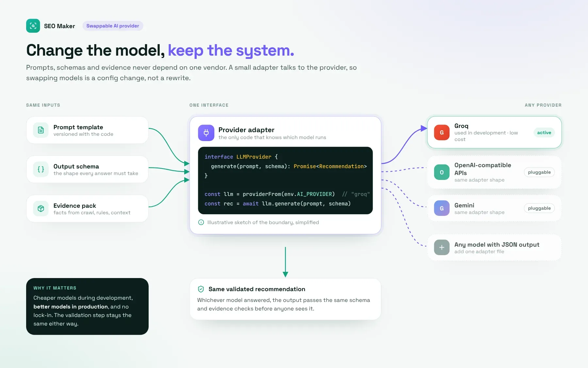Viewport: 588px width, 368px height.
Task: Click 'Illustrative sketch of the boundary' note
Action: [x=263, y=222]
